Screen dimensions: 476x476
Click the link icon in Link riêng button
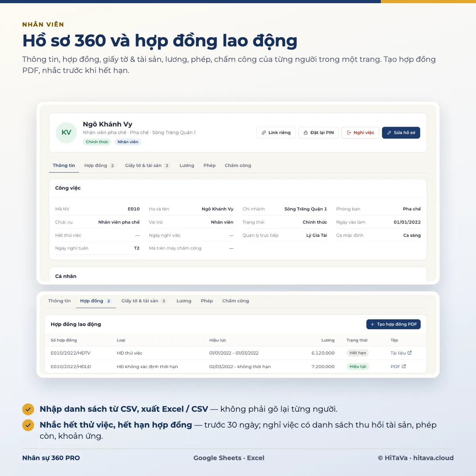[264, 133]
